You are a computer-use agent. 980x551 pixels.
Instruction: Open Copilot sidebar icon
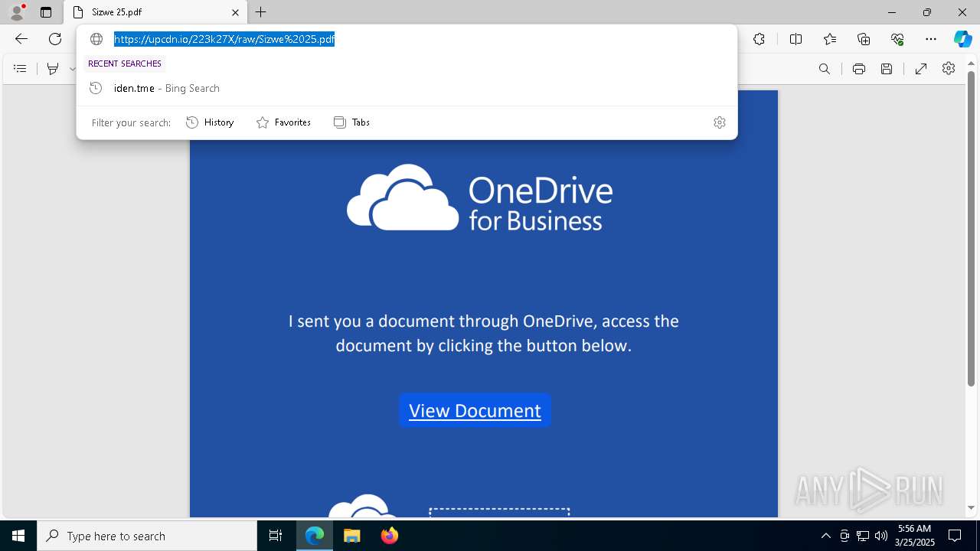(962, 39)
